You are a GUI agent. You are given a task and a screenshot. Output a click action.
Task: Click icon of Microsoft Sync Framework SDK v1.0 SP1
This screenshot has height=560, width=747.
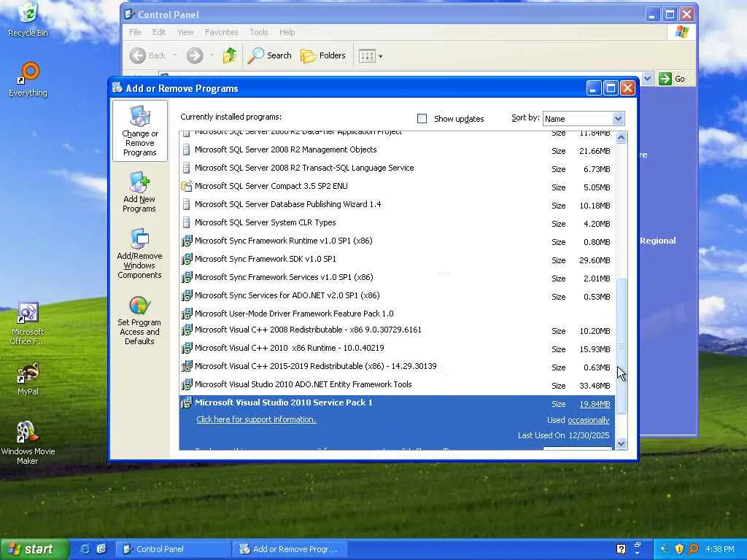pos(187,259)
